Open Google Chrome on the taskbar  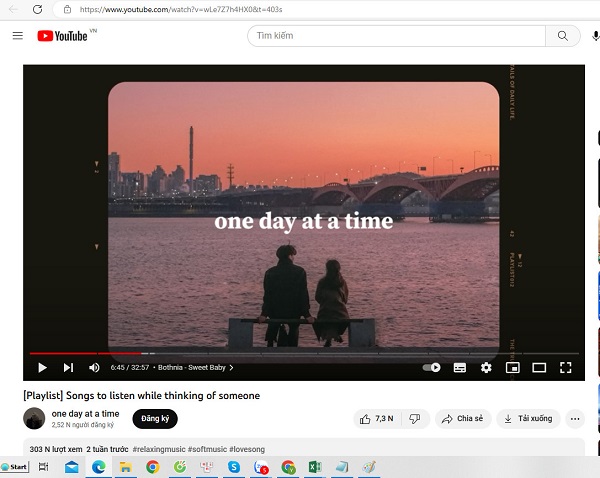coord(153,467)
